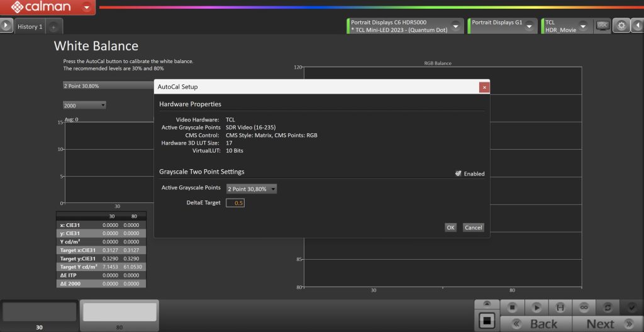This screenshot has height=332, width=644.
Task: Click the DeltaE Target input field
Action: pyautogui.click(x=235, y=203)
